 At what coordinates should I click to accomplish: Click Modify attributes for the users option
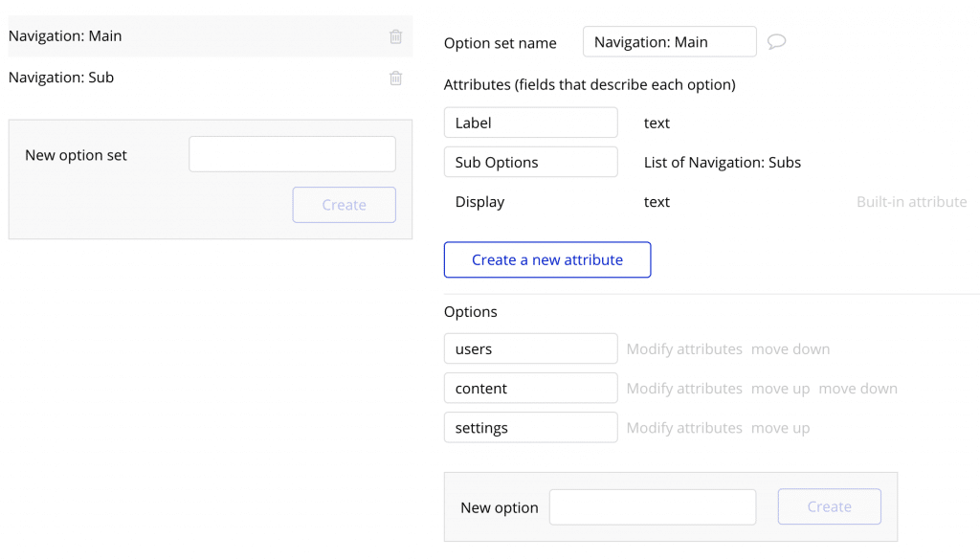[683, 348]
